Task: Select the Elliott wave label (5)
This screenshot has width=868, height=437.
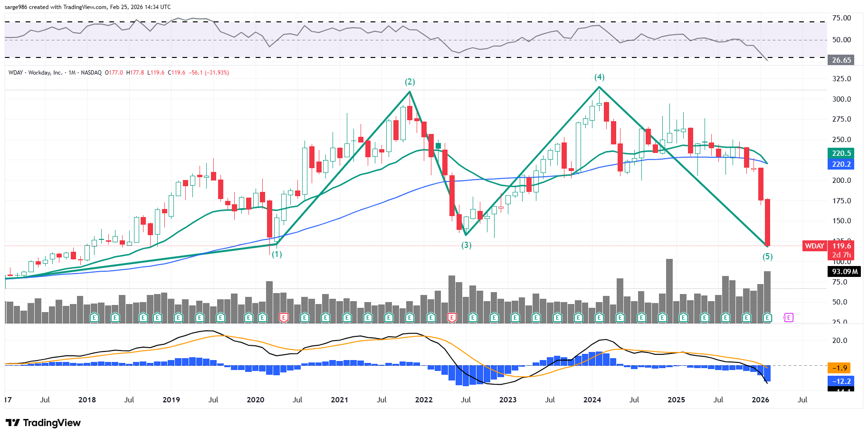Action: [767, 256]
